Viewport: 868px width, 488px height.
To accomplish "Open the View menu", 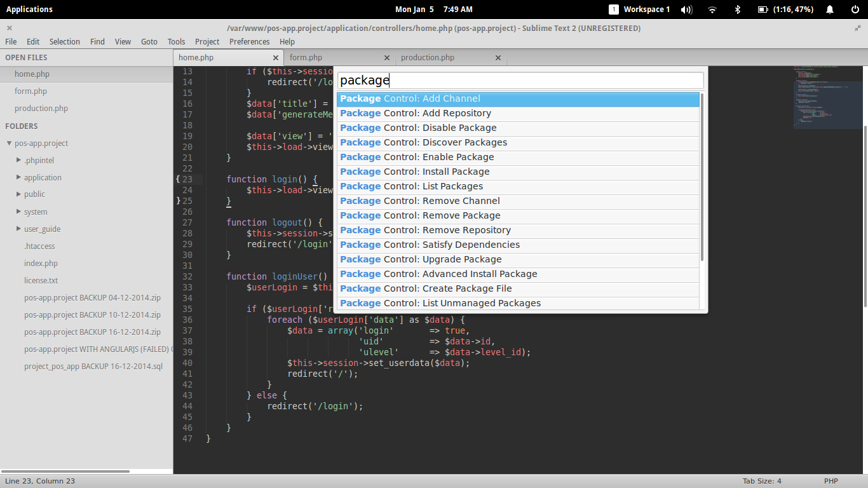I will [x=123, y=41].
